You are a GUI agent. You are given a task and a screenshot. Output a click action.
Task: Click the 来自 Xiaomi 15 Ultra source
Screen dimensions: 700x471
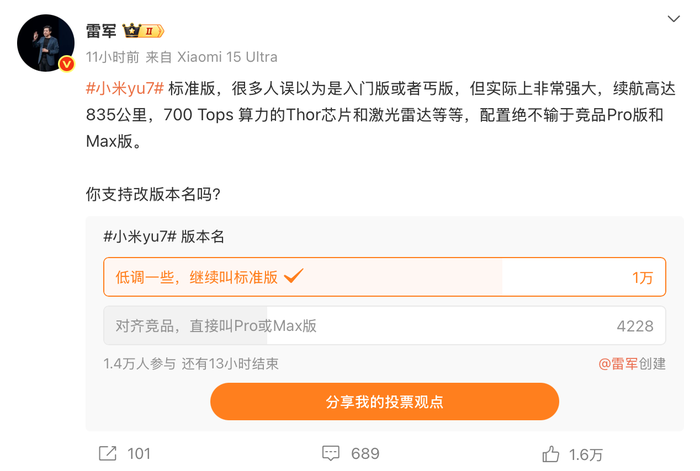[211, 57]
